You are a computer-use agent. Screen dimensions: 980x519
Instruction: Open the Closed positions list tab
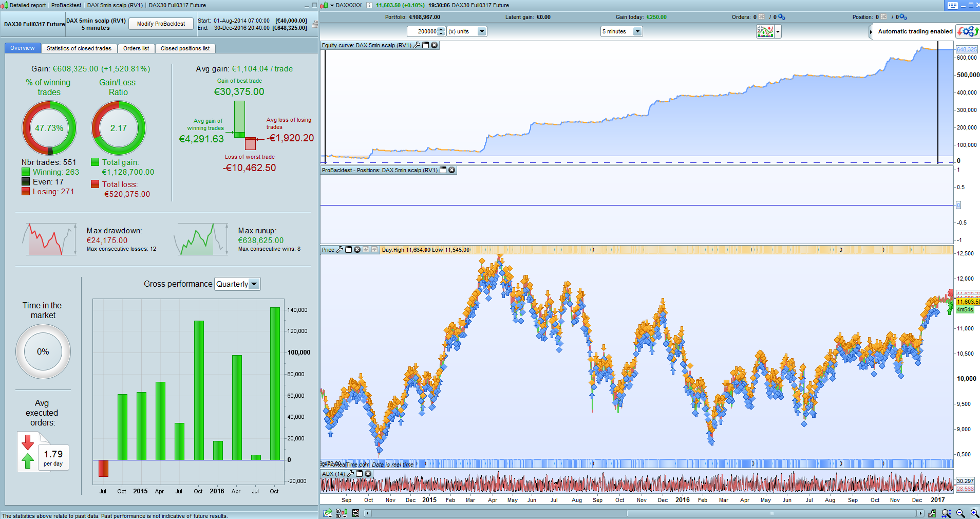click(185, 48)
